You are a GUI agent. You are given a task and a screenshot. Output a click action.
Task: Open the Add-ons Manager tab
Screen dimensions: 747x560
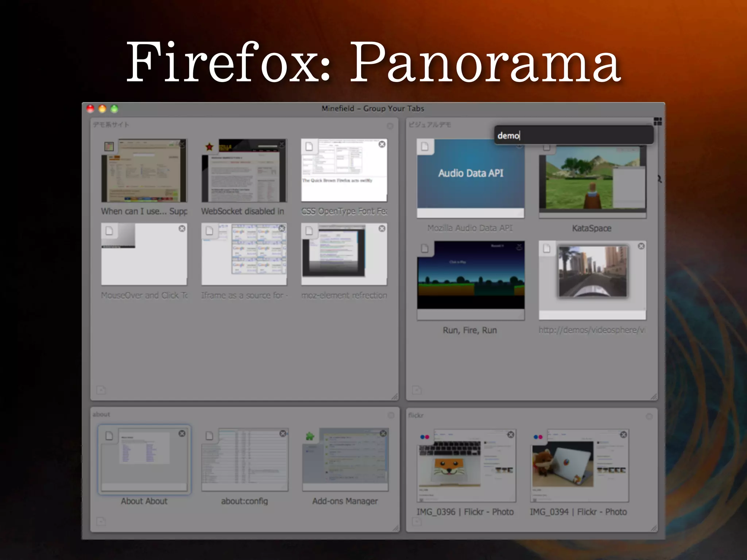coord(345,460)
